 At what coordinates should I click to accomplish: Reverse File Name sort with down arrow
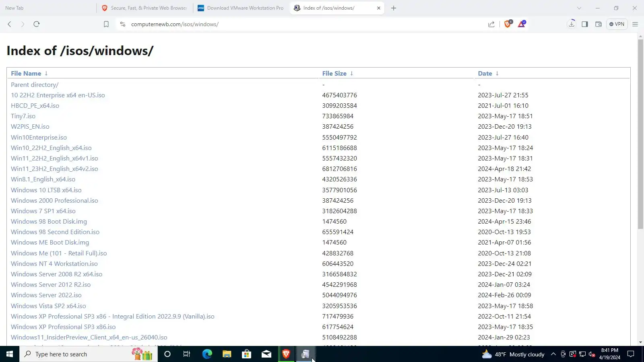[x=46, y=74]
